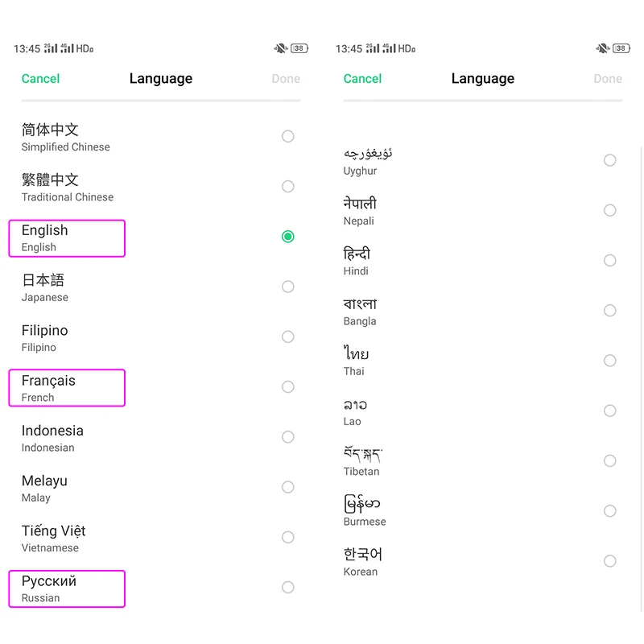
Task: Choose the Korean radio button
Action: (609, 561)
